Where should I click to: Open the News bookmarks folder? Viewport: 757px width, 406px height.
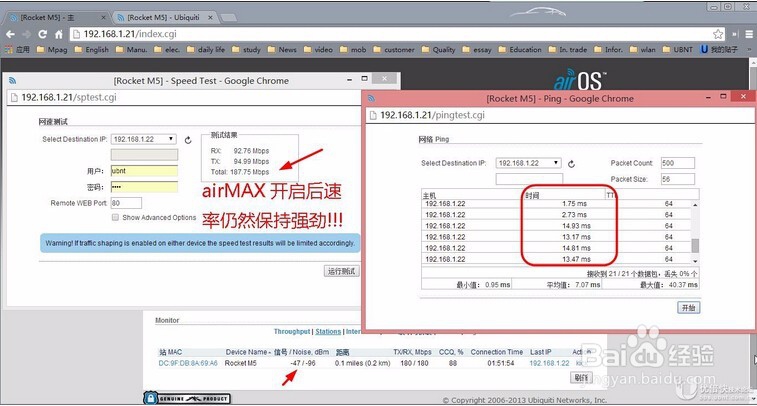click(282, 49)
